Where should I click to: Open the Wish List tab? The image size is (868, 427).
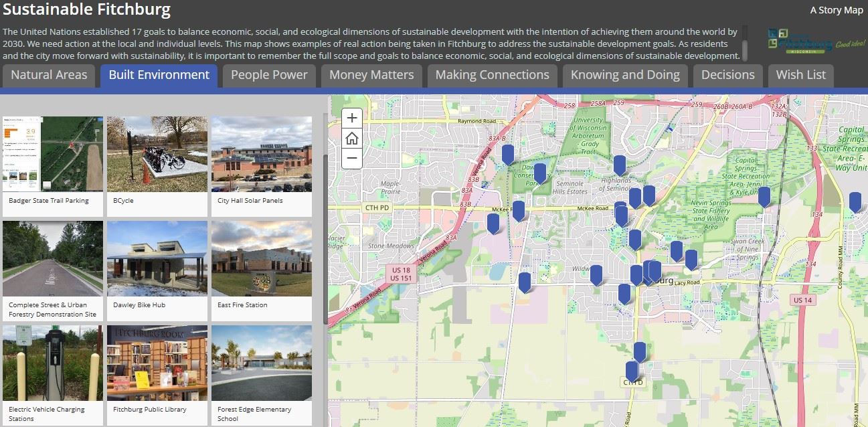[x=800, y=75]
